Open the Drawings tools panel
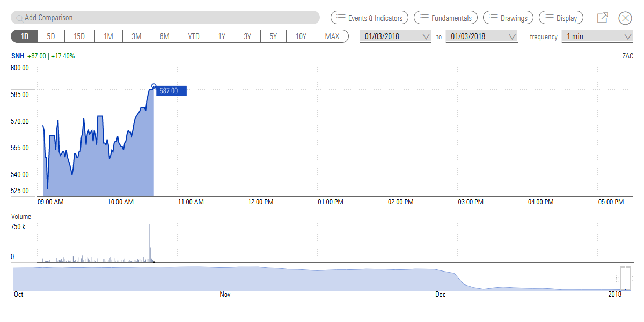The image size is (644, 322). coord(508,17)
